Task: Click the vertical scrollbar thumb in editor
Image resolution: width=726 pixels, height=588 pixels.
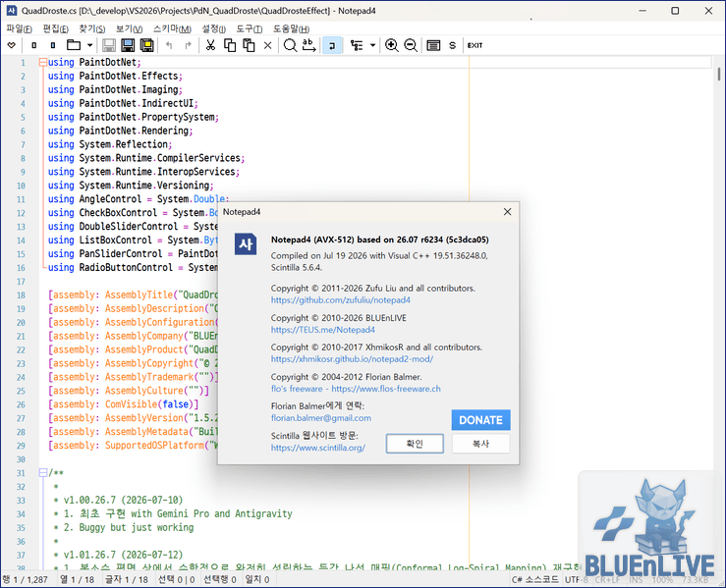Action: 718,74
